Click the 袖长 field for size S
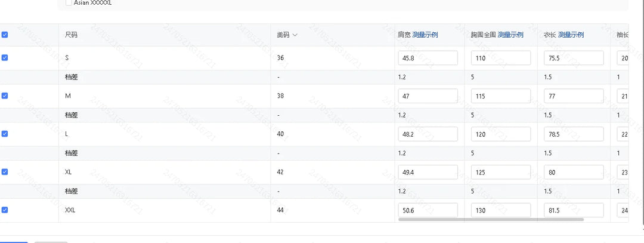 point(623,58)
